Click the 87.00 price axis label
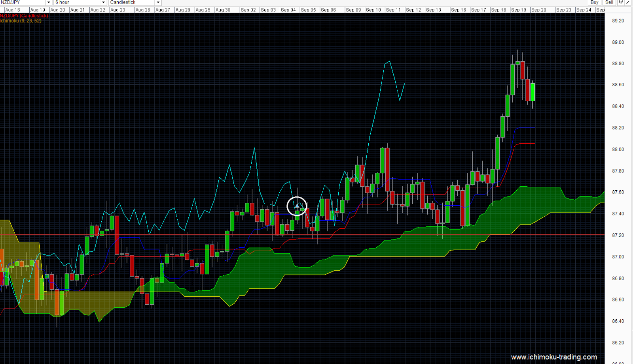 (618, 257)
